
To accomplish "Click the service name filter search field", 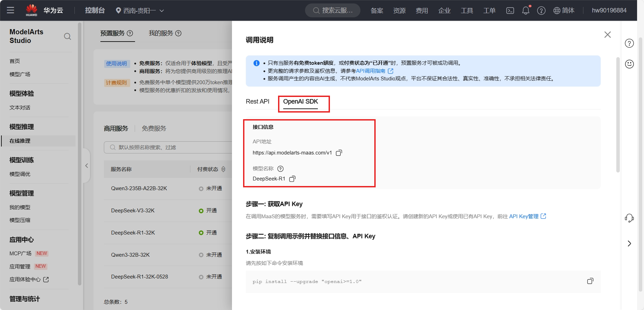I will [168, 147].
